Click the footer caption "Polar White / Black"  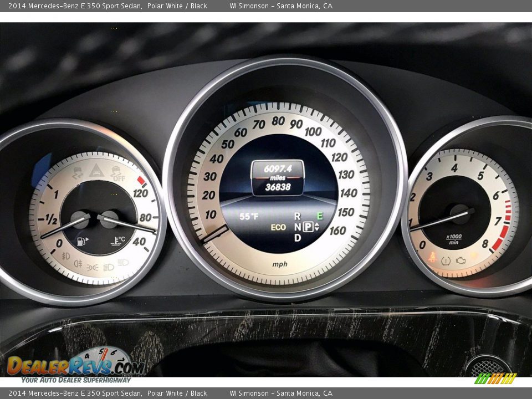(177, 393)
